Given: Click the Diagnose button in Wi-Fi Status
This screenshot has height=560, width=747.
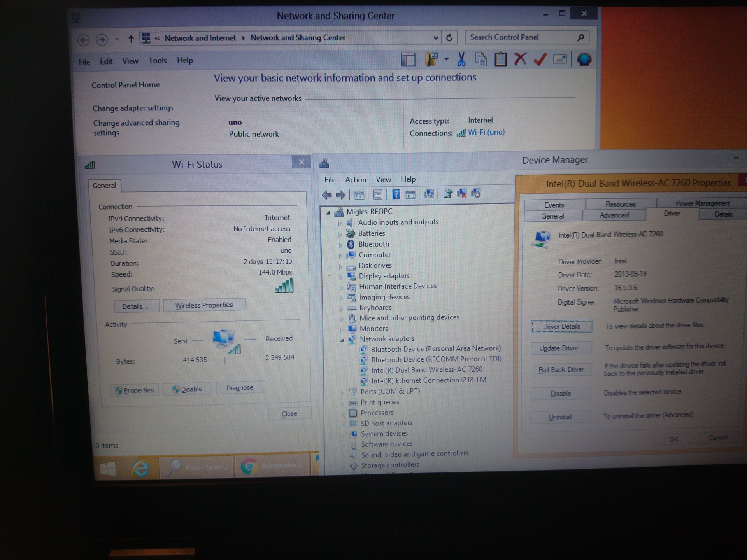Looking at the screenshot, I should pos(240,388).
